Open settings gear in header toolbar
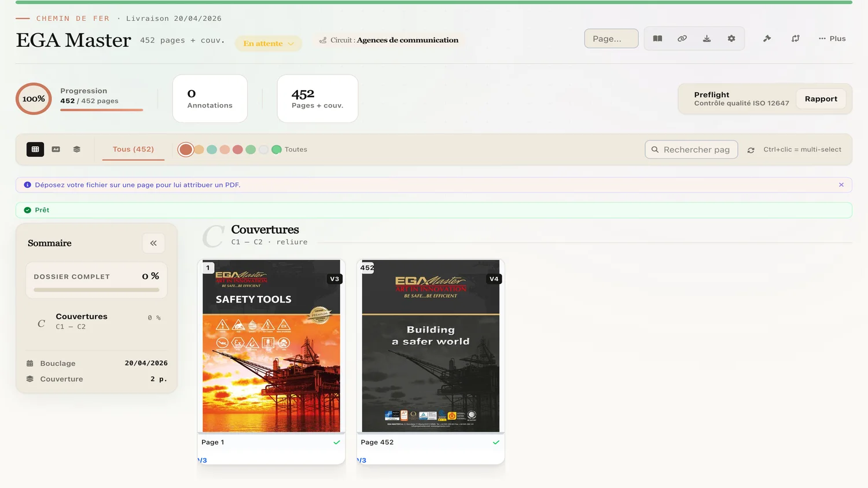This screenshot has height=488, width=868. (731, 39)
